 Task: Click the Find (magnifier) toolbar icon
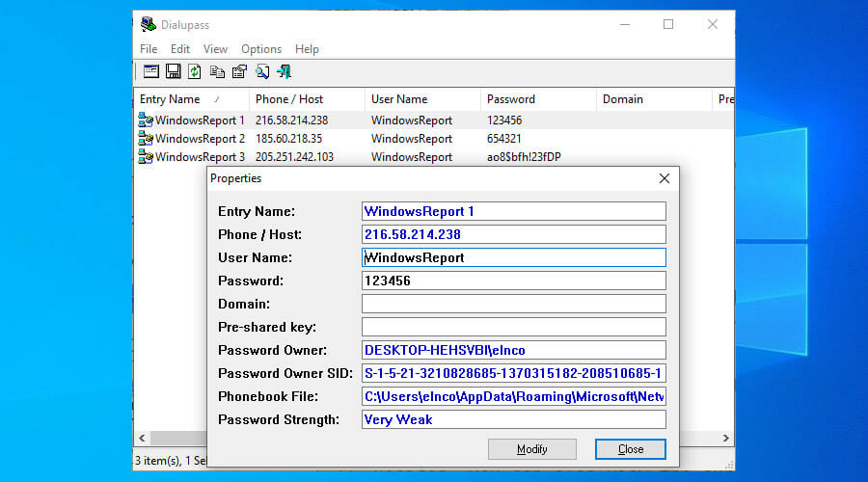click(x=261, y=71)
